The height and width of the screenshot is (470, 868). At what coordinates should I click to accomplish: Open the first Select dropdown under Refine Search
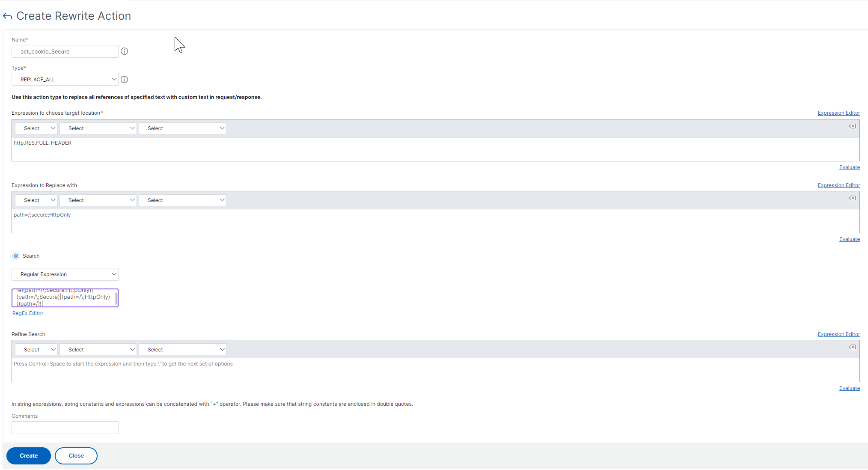coord(36,349)
